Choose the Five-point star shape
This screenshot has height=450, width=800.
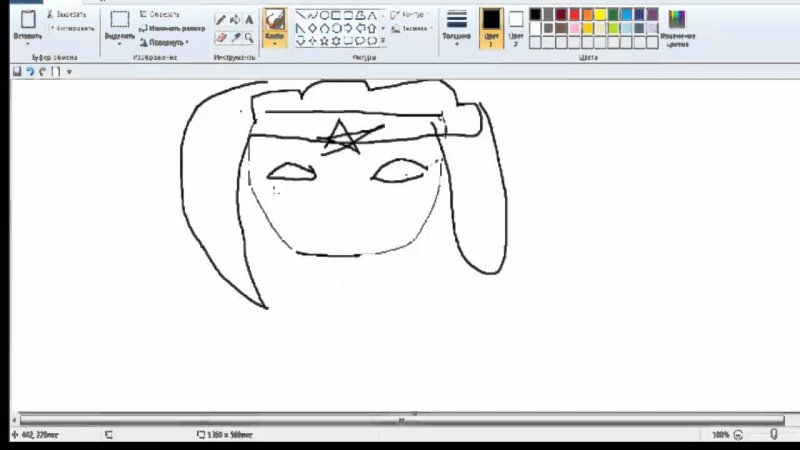click(x=324, y=41)
